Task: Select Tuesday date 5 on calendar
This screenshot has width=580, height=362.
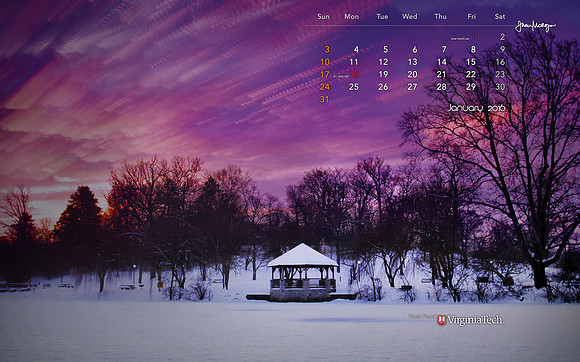Action: click(385, 50)
